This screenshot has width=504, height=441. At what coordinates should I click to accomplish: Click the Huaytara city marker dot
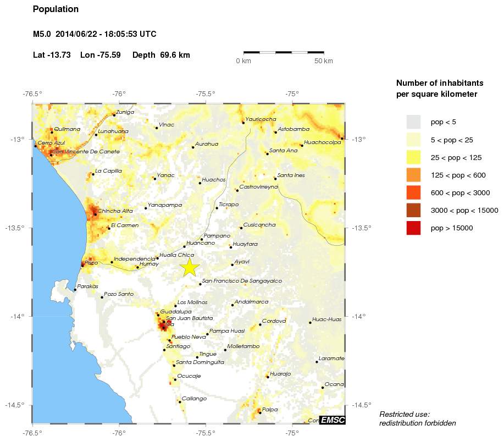coord(231,247)
